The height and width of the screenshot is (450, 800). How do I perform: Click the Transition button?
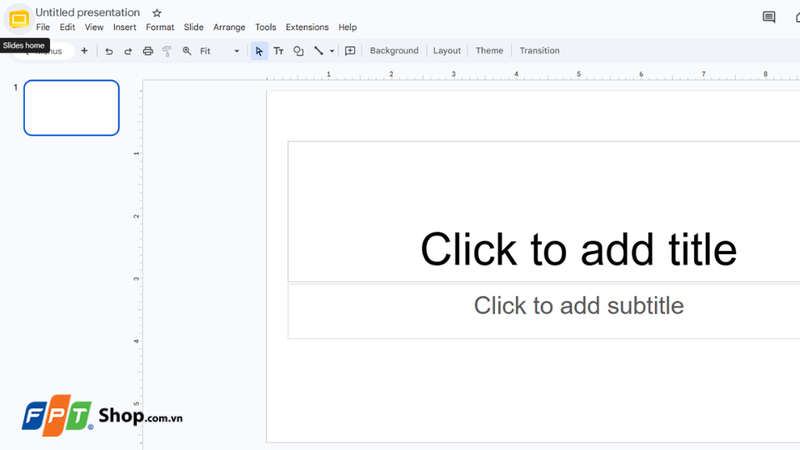[539, 51]
